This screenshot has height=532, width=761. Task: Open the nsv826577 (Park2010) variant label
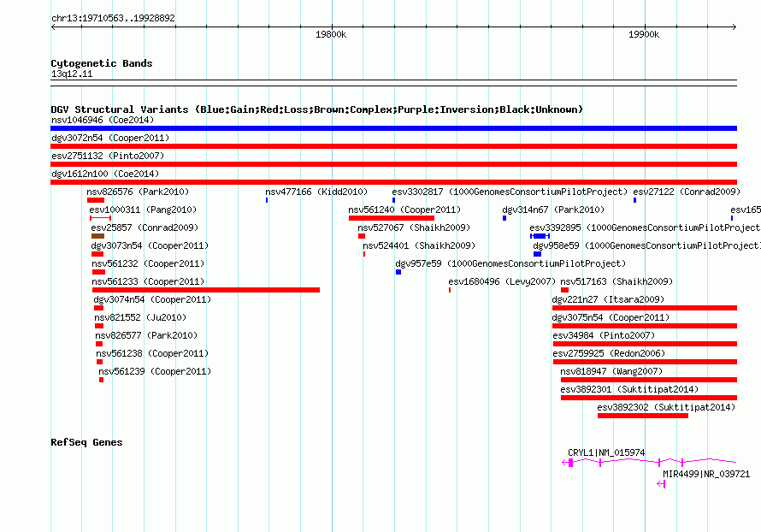pos(146,335)
